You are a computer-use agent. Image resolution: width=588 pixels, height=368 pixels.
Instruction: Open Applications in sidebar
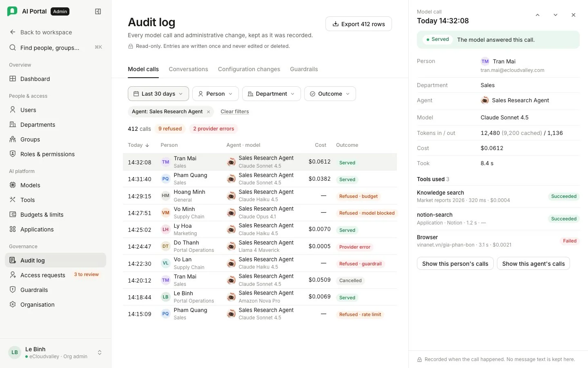coord(56,229)
